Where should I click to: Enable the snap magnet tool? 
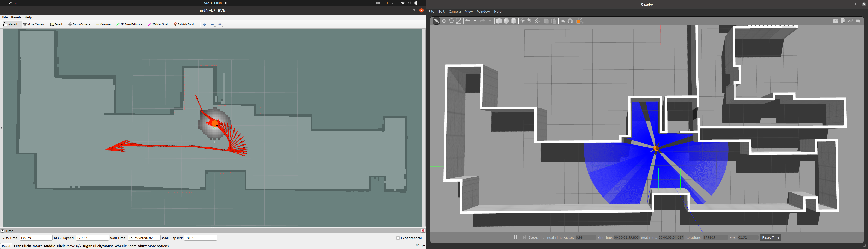point(570,21)
